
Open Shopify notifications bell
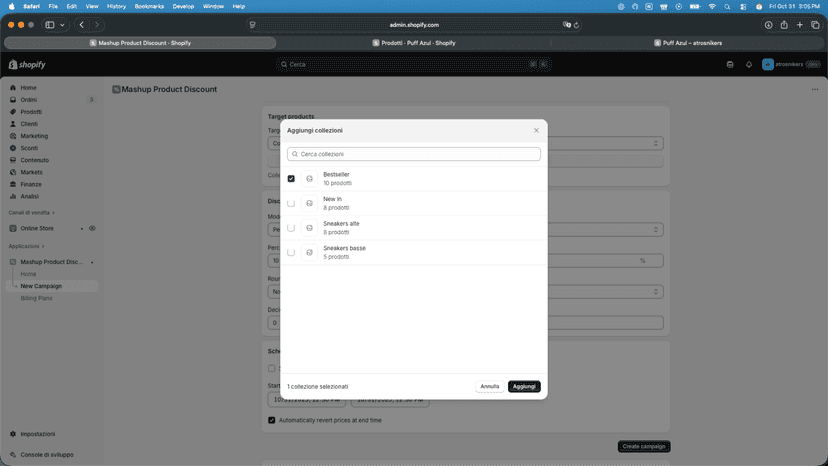[749, 64]
